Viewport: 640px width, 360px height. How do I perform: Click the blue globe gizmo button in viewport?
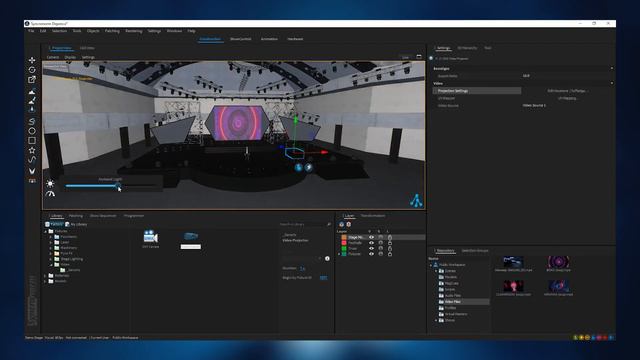click(299, 167)
